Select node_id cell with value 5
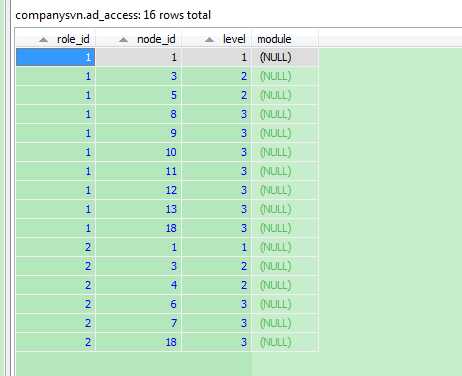Screen dimensions: 462x376 tap(139, 95)
